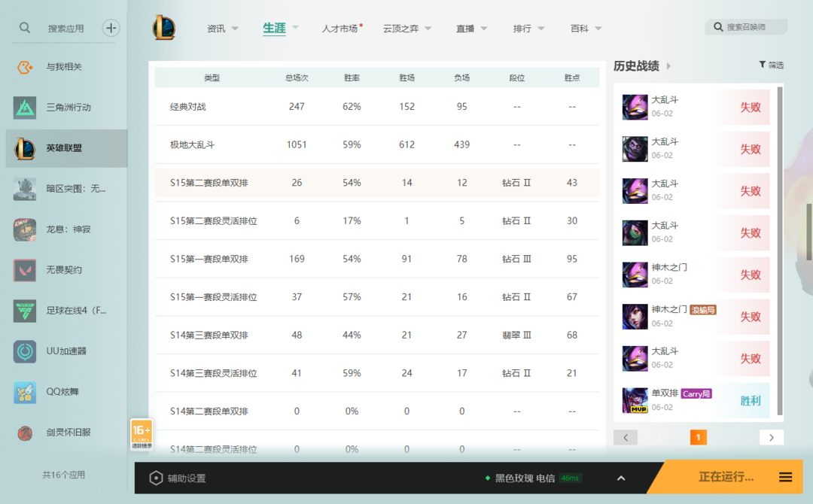Click the 搜索应用 search field
Screen dimensions: 813x504
[x=65, y=29]
